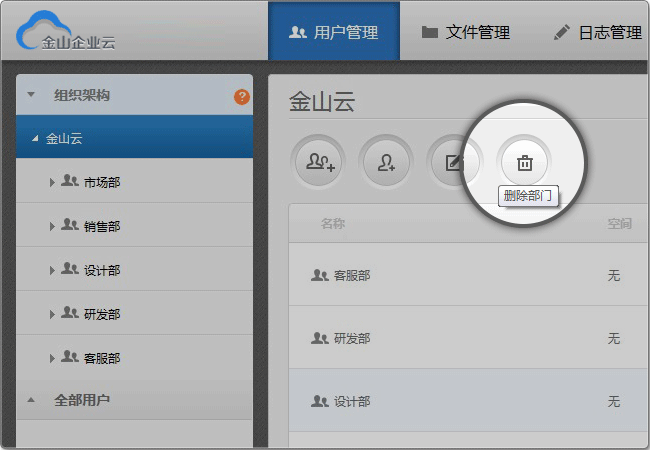Click the edit department pencil icon
The height and width of the screenshot is (450, 650).
click(454, 162)
